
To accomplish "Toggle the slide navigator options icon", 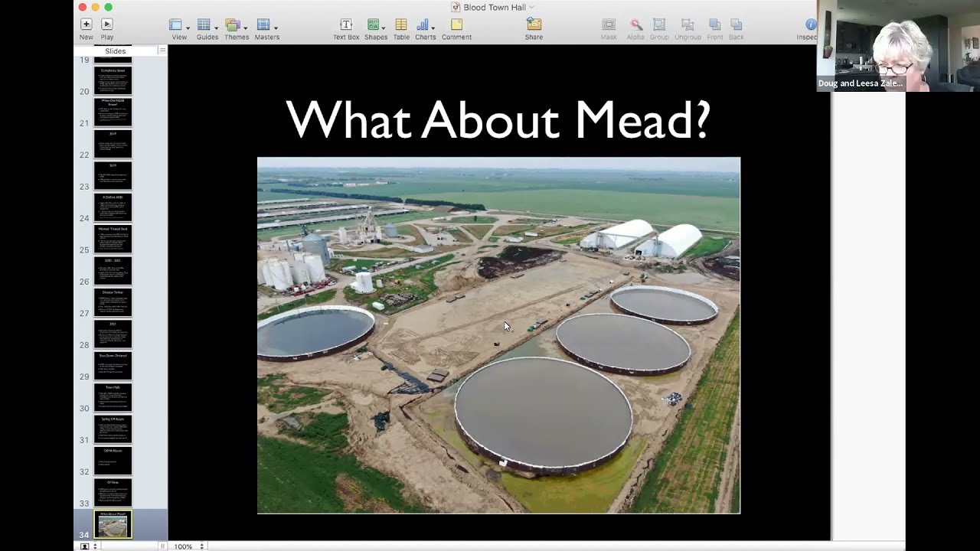I will tap(162, 51).
